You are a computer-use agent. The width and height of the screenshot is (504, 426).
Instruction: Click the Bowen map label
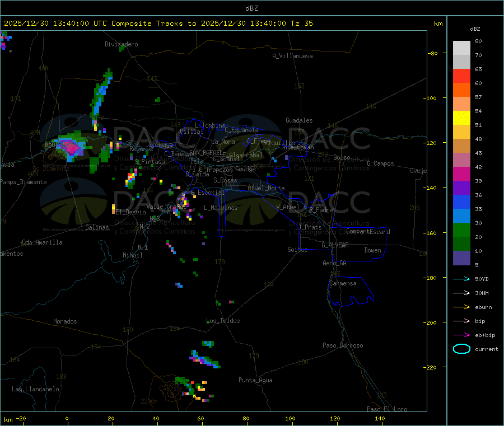(372, 250)
